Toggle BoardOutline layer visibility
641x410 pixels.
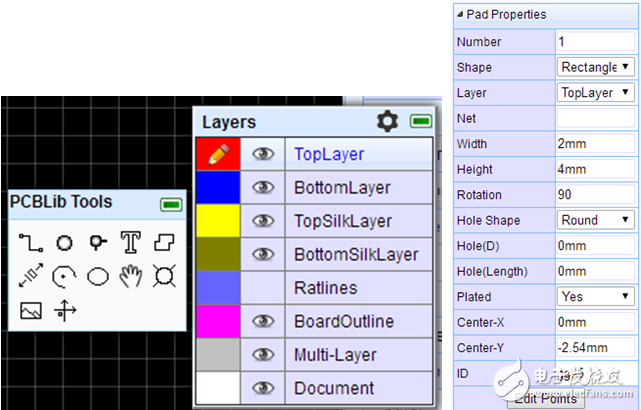point(264,321)
